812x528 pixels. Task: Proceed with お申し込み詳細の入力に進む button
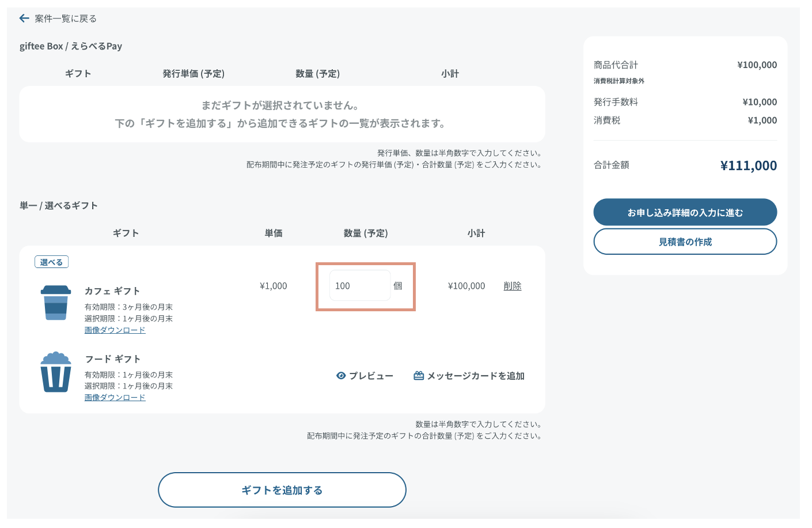pyautogui.click(x=685, y=213)
